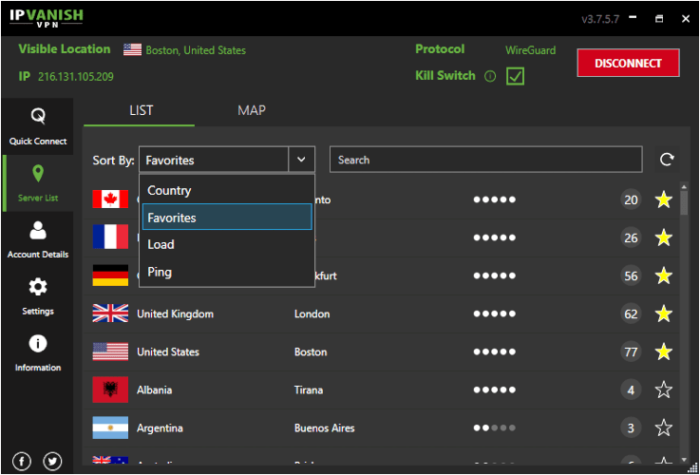The image size is (700, 475).
Task: Remove Boston from favorites
Action: (664, 352)
